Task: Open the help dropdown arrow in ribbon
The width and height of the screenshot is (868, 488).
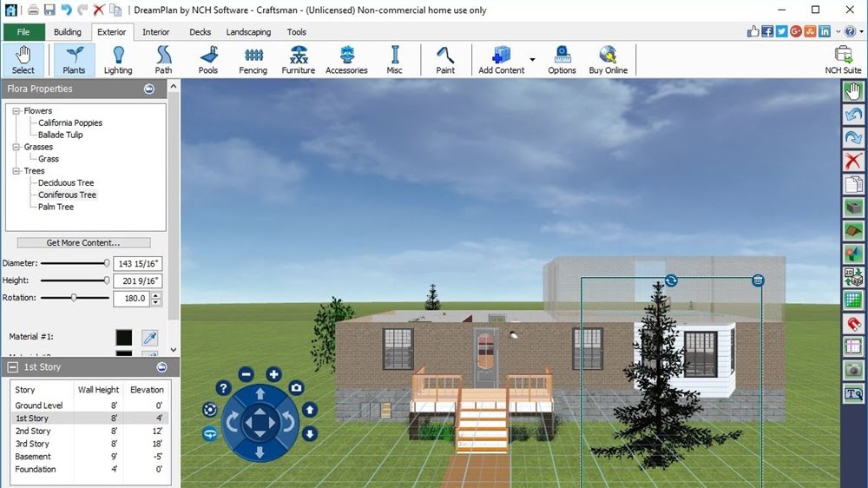Action: 861,32
